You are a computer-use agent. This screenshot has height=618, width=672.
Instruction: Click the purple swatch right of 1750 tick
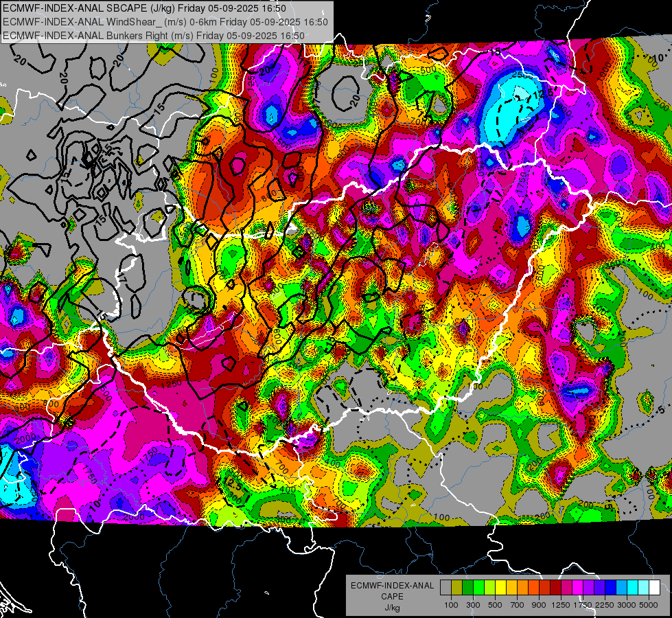click(588, 588)
